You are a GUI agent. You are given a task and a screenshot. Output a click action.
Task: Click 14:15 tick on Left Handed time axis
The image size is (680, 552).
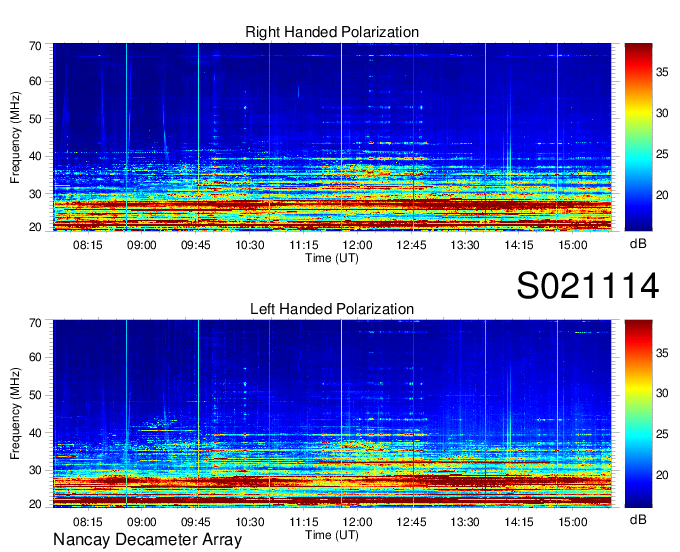coord(519,521)
